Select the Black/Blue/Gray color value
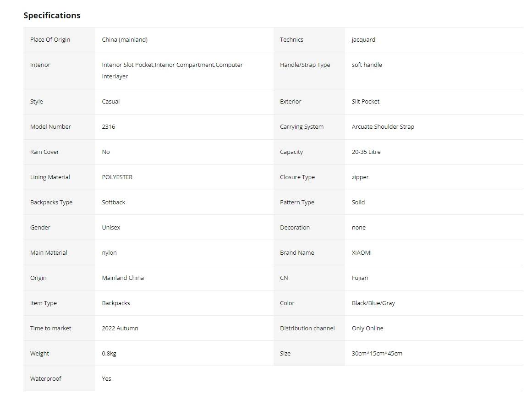532x394 pixels. click(x=373, y=303)
